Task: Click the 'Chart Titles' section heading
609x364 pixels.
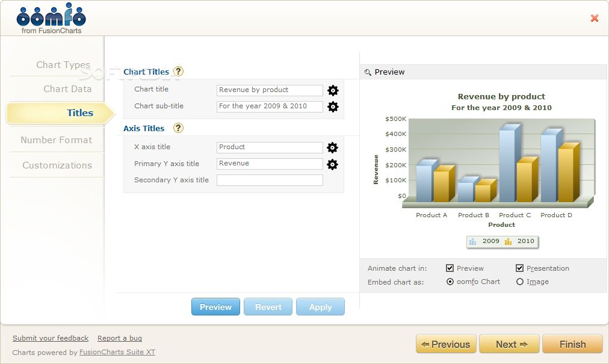Action: [x=146, y=72]
